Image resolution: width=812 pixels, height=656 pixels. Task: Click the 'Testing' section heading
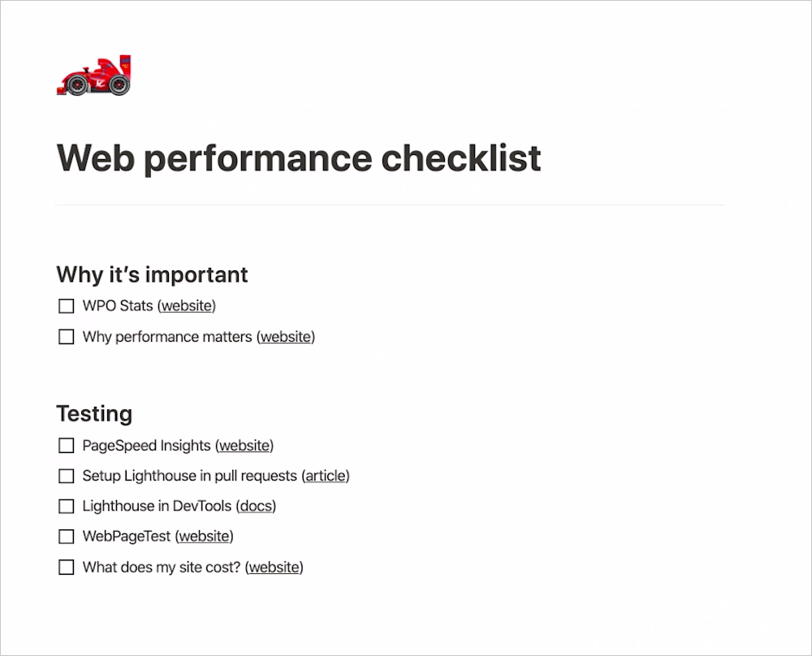(94, 414)
